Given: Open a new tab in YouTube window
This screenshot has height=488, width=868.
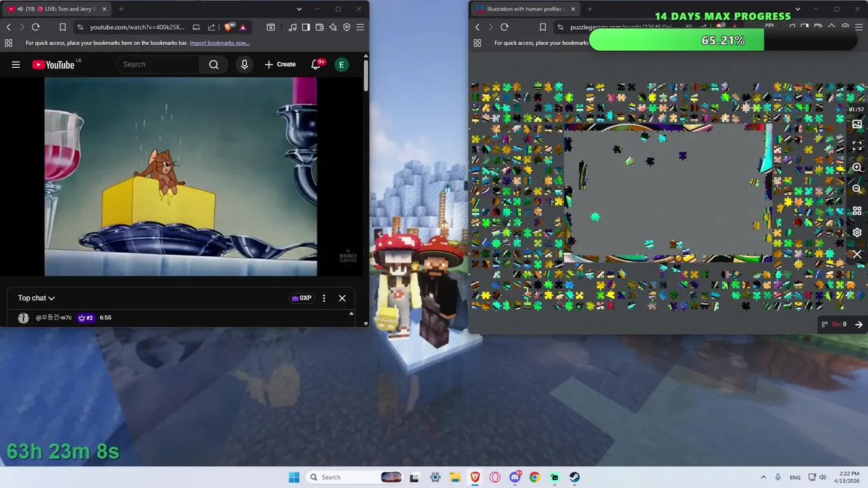Looking at the screenshot, I should point(121,9).
